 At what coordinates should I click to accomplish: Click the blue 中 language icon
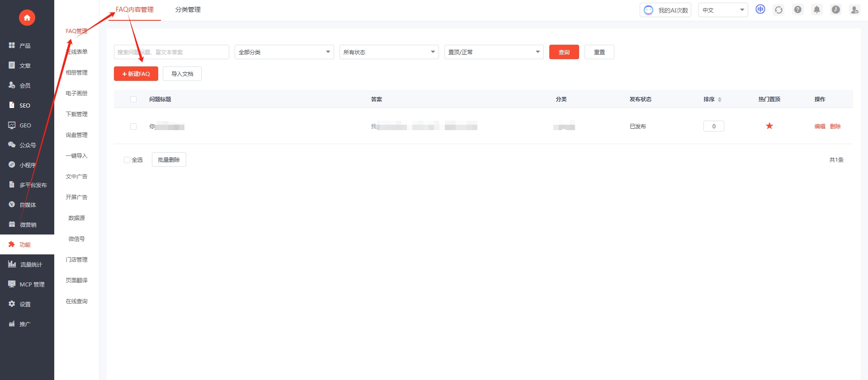coord(760,9)
